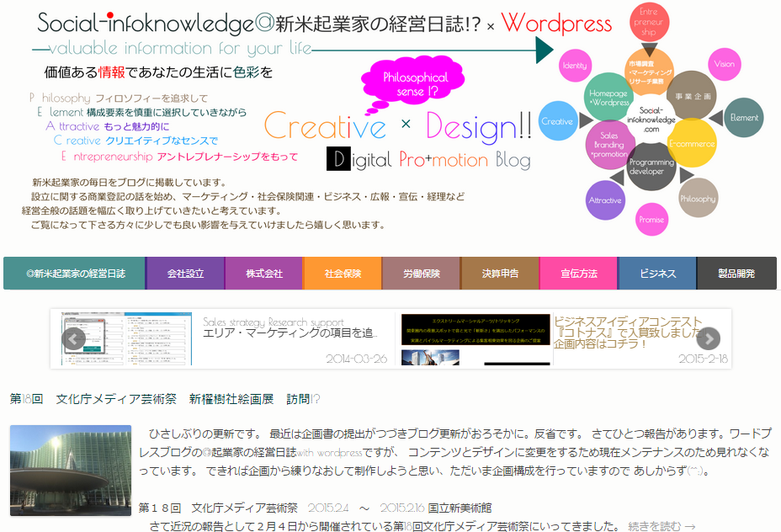Click the previous slide arrow in carousel
781x532 pixels.
(x=74, y=339)
